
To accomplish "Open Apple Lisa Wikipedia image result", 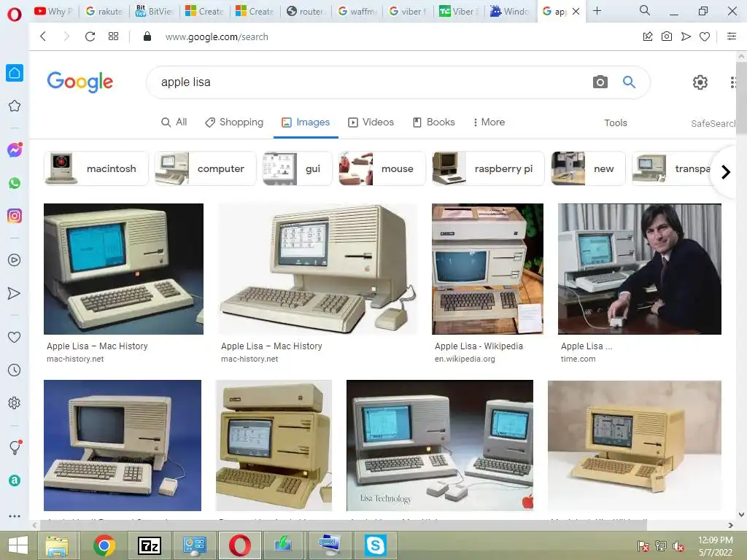I will [487, 269].
